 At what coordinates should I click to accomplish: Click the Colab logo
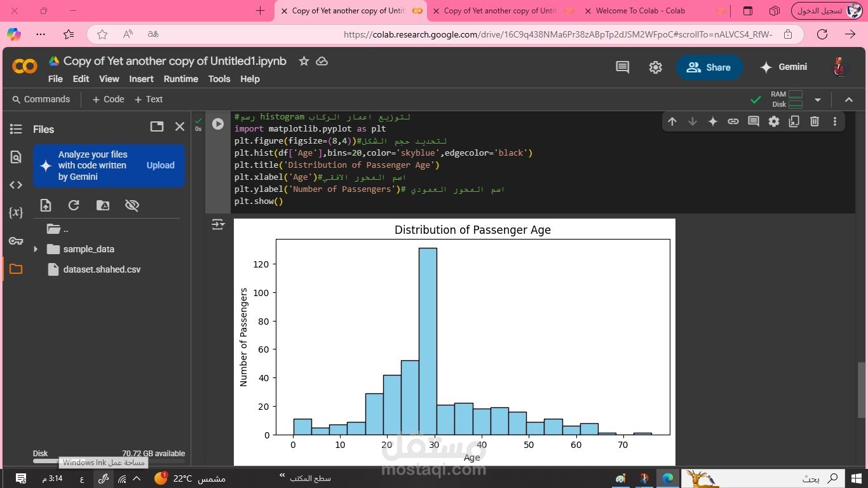point(25,66)
